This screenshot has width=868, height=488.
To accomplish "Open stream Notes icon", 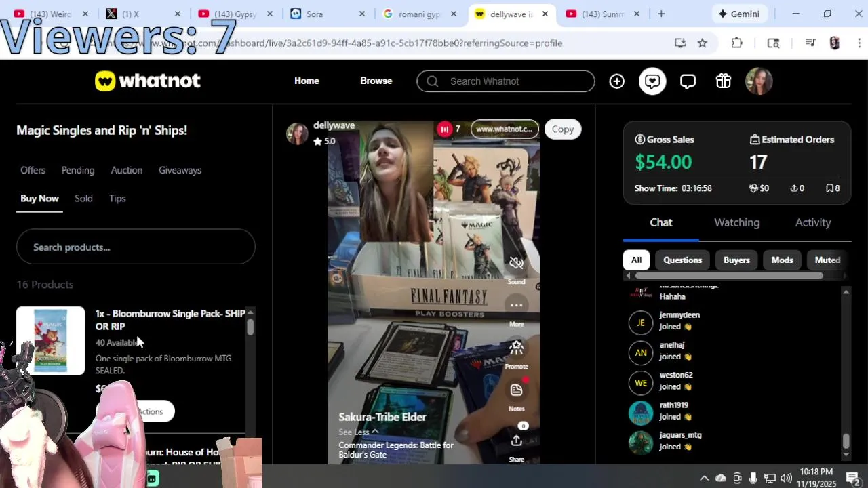I will (516, 390).
